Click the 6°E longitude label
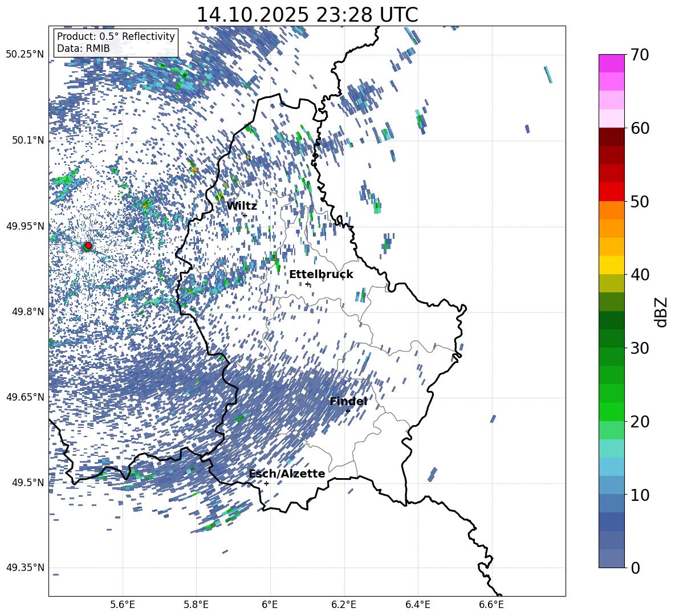 click(x=270, y=605)
